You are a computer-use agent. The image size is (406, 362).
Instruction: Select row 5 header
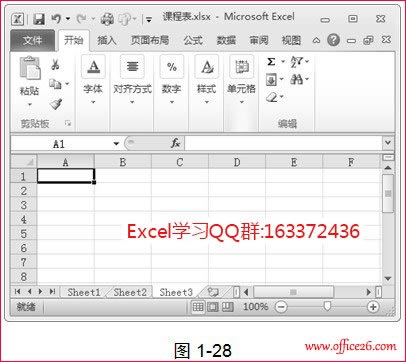point(24,233)
